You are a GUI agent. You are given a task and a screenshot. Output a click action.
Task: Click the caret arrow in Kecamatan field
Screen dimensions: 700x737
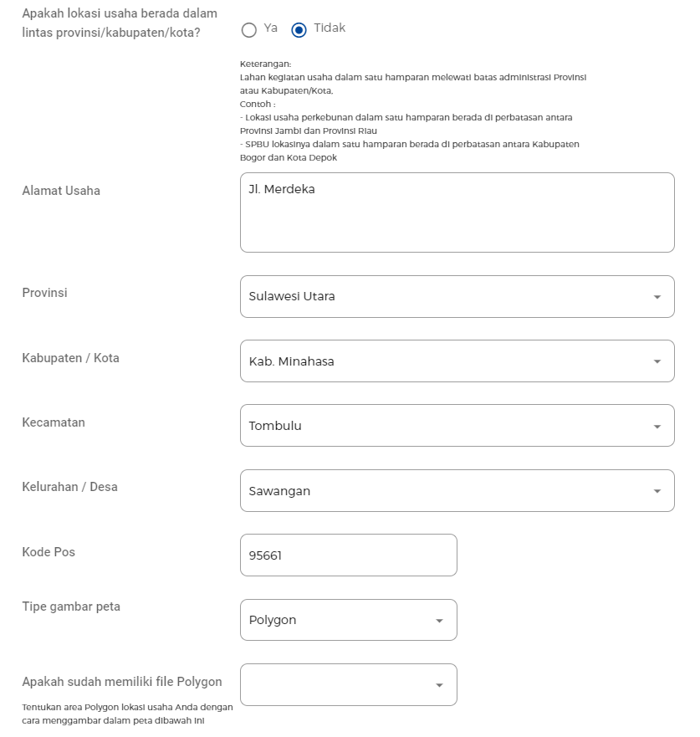tap(657, 427)
